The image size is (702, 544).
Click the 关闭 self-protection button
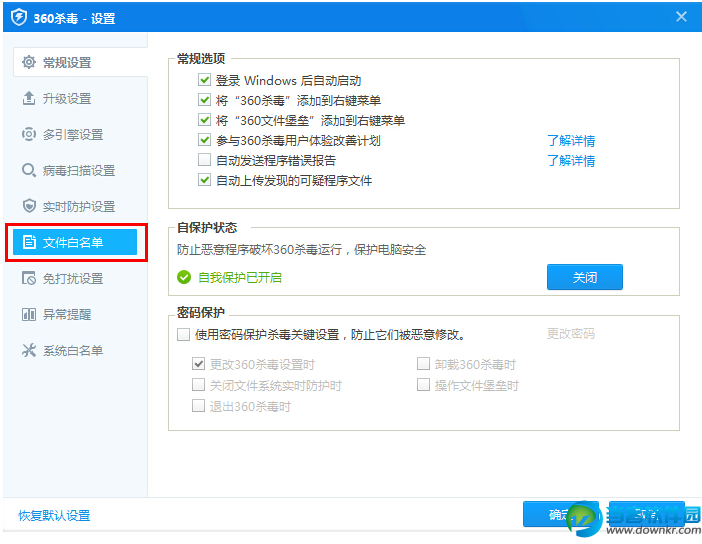tap(585, 277)
